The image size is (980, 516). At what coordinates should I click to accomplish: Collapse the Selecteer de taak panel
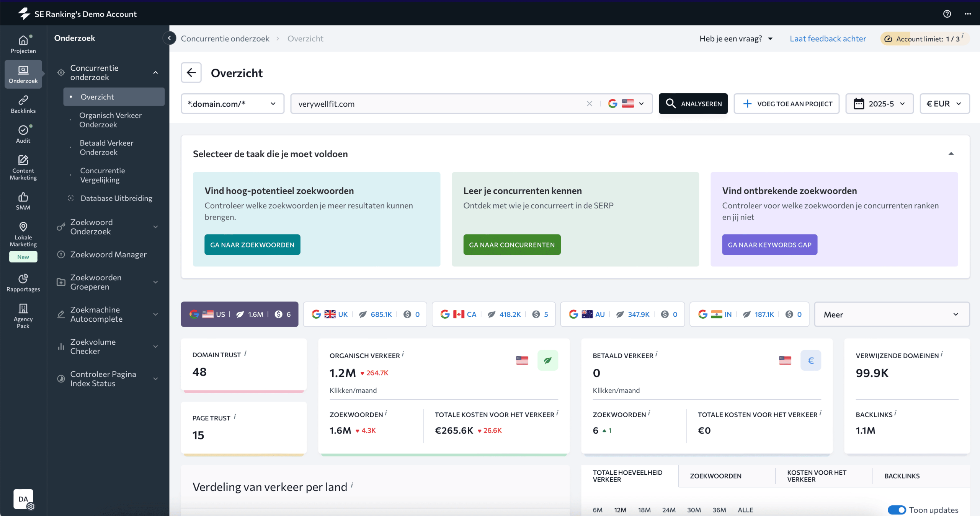(x=951, y=154)
